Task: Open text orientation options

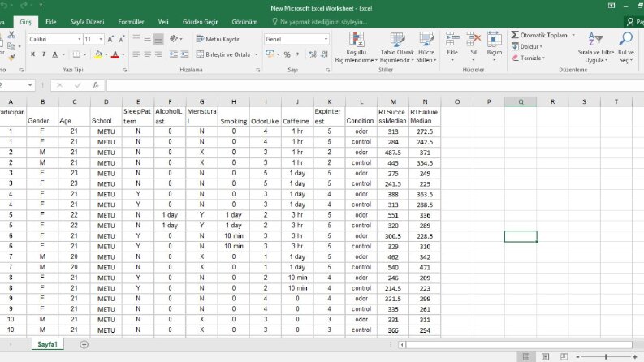Action: coord(175,39)
